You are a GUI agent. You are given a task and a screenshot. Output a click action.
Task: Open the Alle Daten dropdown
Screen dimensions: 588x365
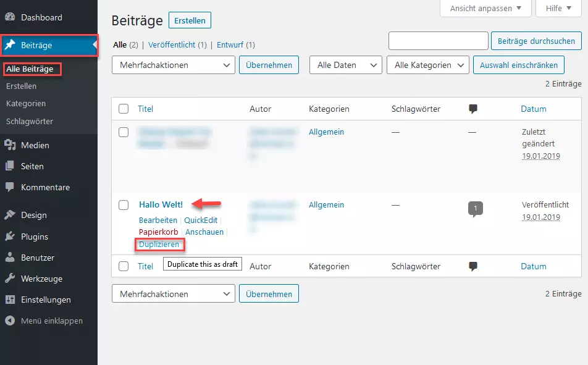point(345,65)
